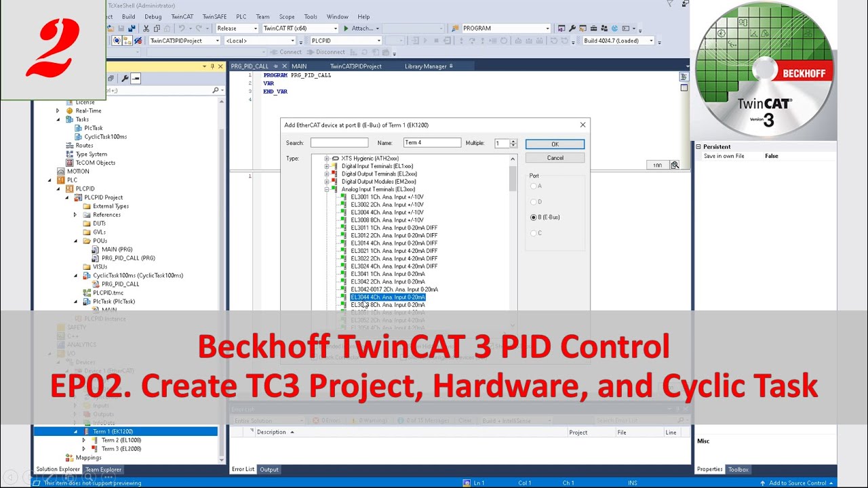Click OK in Add EtherCAT device dialog
Image resolution: width=868 pixels, height=488 pixels.
(x=555, y=144)
